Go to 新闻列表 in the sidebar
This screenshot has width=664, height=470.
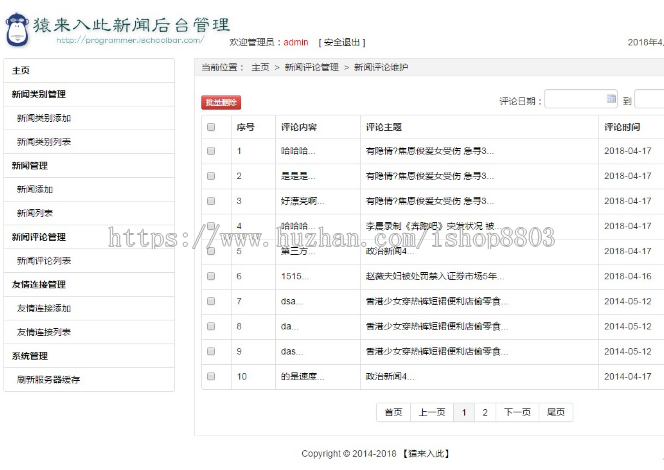(36, 213)
